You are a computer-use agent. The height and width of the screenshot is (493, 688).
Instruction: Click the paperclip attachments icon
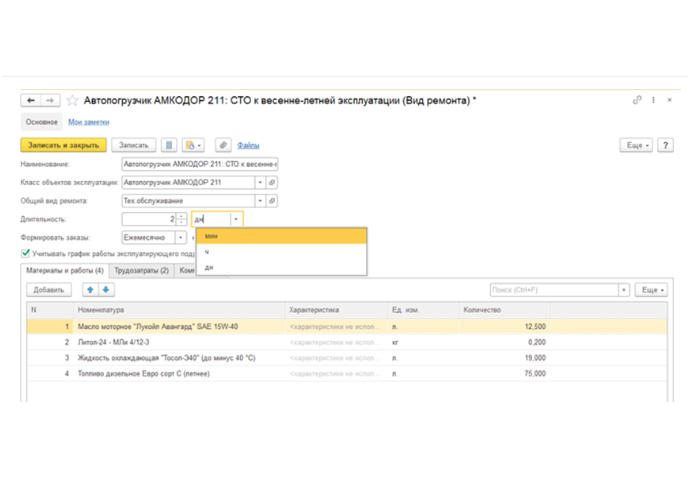223,145
